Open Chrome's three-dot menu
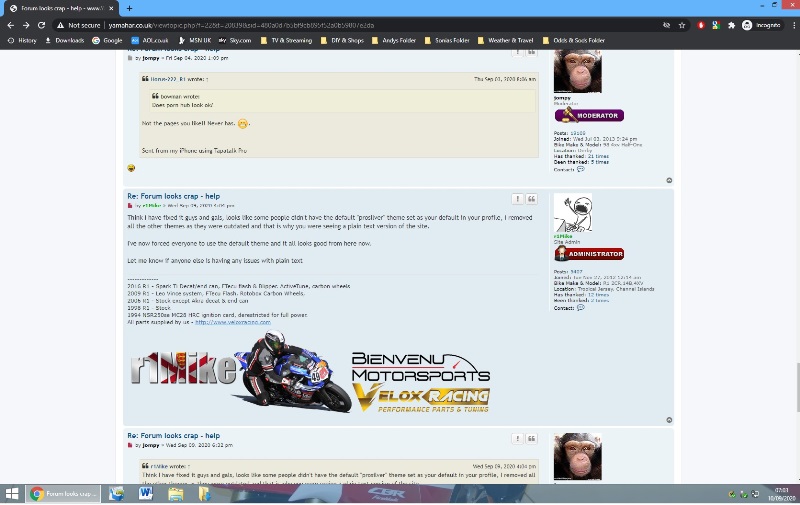Viewport: 800px width, 505px height. click(x=794, y=25)
